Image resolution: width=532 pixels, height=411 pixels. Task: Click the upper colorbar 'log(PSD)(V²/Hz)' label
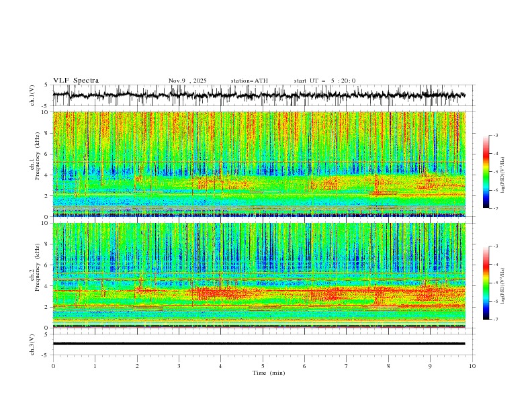pyautogui.click(x=503, y=175)
